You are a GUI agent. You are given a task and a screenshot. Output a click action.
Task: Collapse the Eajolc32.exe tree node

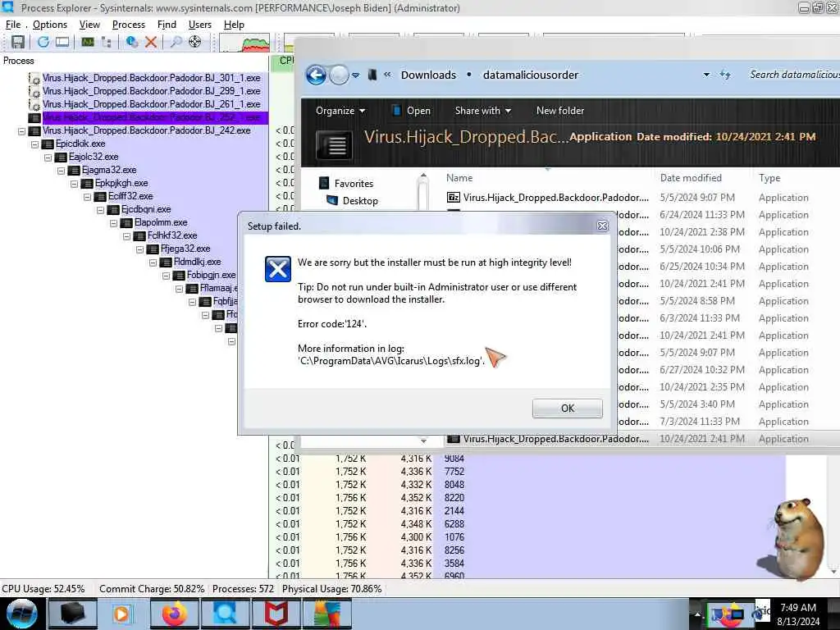(48, 157)
